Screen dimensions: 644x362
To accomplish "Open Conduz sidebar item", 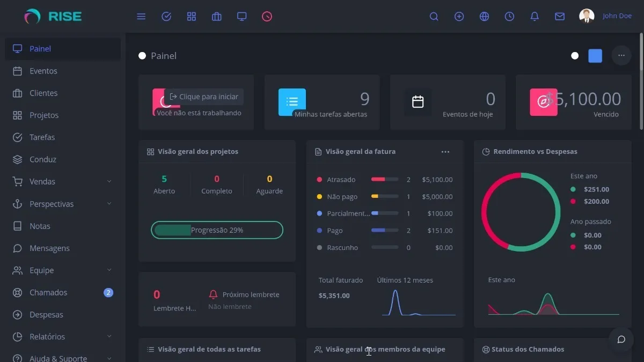I will 63,160.
